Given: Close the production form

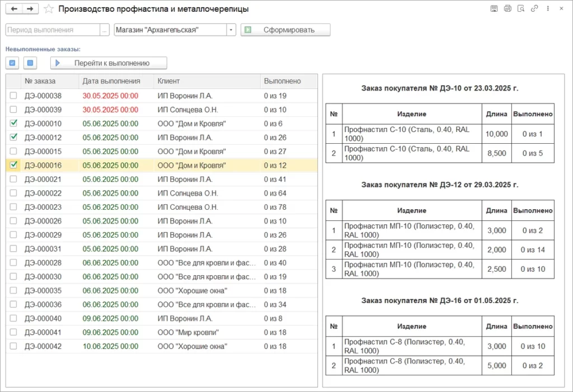Looking at the screenshot, I should (561, 8).
